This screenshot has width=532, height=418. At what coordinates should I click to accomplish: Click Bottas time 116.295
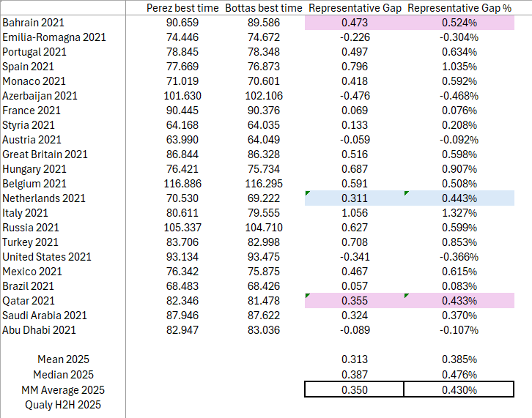pyautogui.click(x=264, y=184)
